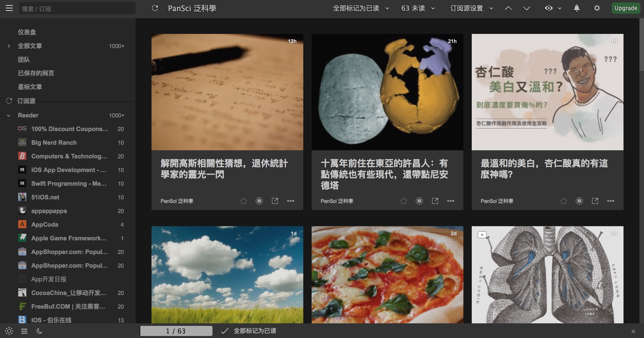Switch to light theme sun icon

[9, 331]
